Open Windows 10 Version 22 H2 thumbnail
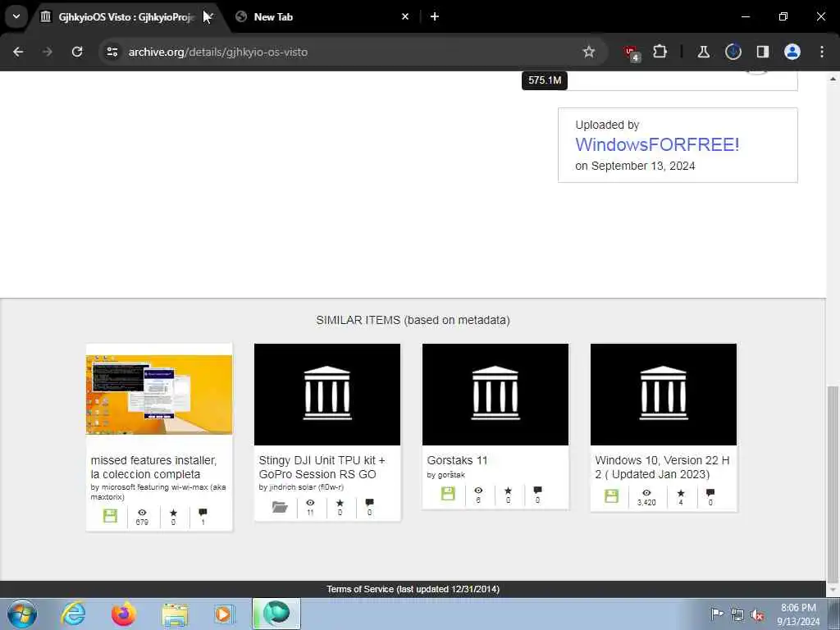This screenshot has height=630, width=840. tap(664, 395)
